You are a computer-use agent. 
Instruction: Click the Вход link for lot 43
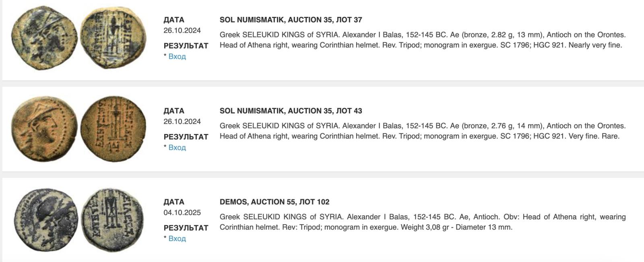177,148
